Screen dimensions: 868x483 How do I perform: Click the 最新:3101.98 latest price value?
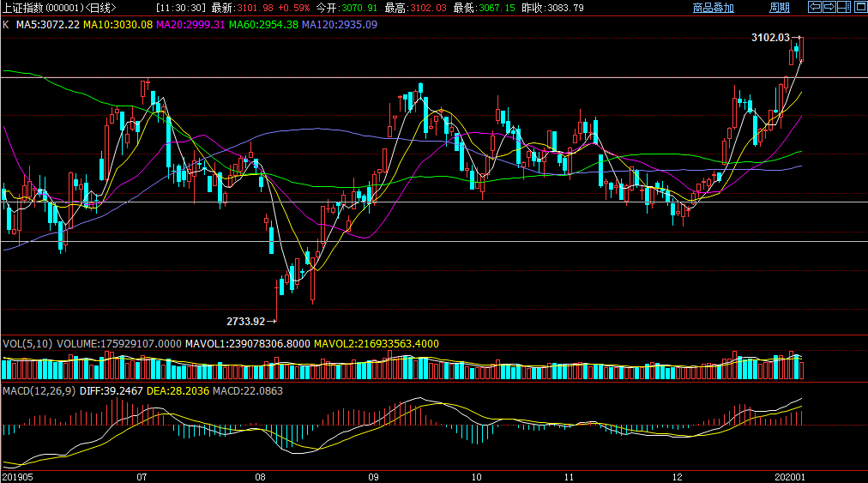tap(243, 8)
